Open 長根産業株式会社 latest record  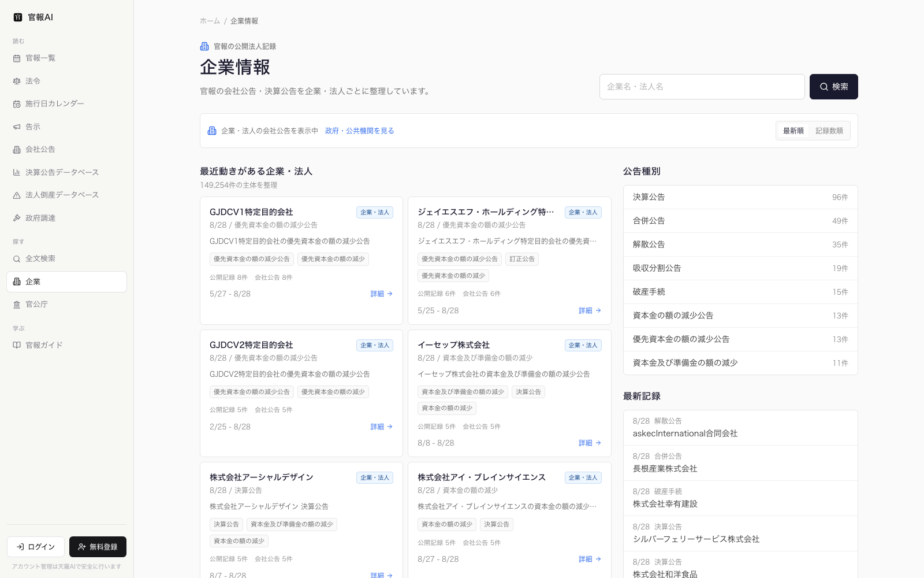[x=740, y=463]
